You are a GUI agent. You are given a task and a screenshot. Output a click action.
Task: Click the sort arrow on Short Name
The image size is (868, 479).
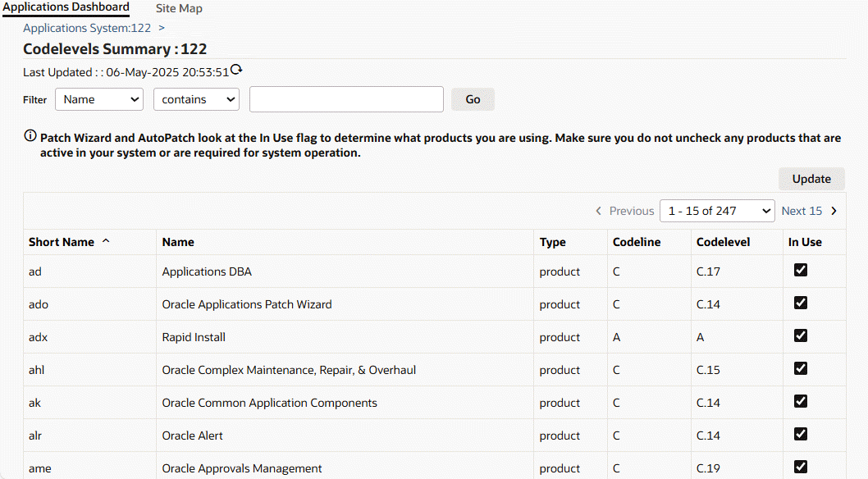point(105,242)
